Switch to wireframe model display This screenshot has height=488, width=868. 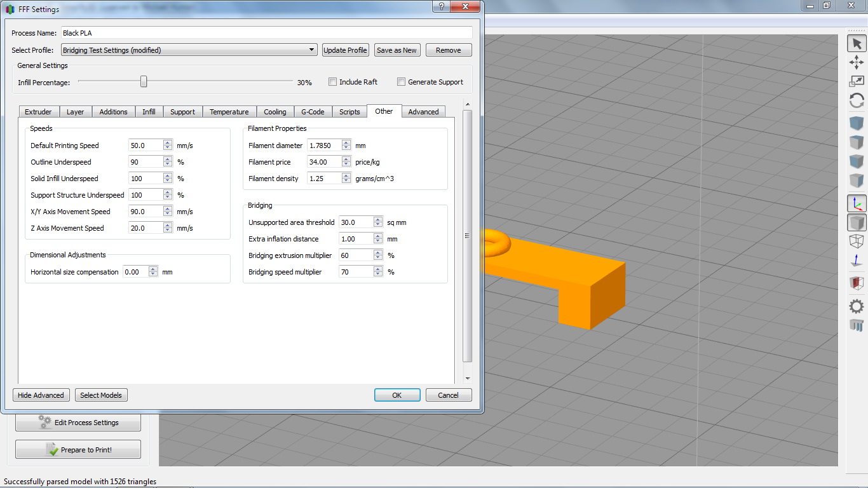coord(857,241)
